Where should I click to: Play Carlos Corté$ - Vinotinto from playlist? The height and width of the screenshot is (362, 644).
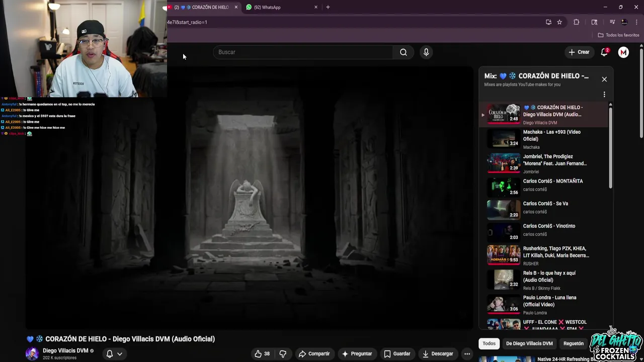(543, 231)
